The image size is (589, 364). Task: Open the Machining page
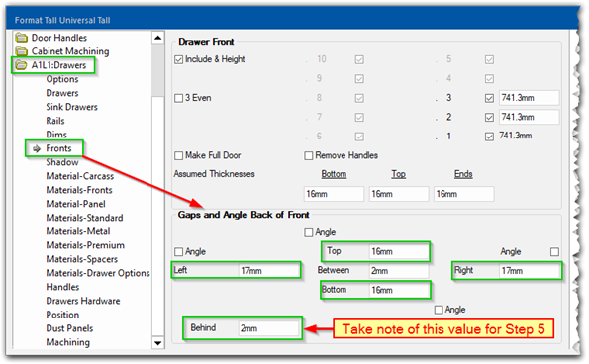tap(68, 342)
